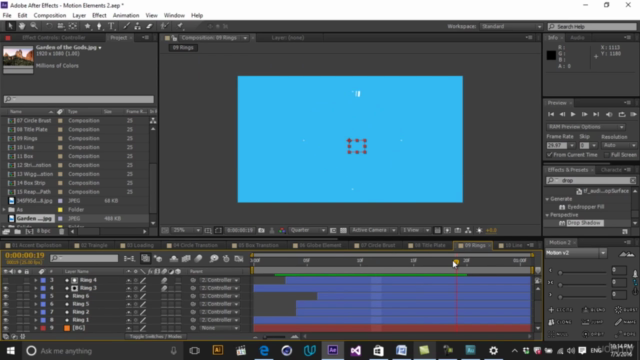Click the Composition Mini-Flowchart icon in timeline
The image size is (640, 360).
click(x=129, y=258)
